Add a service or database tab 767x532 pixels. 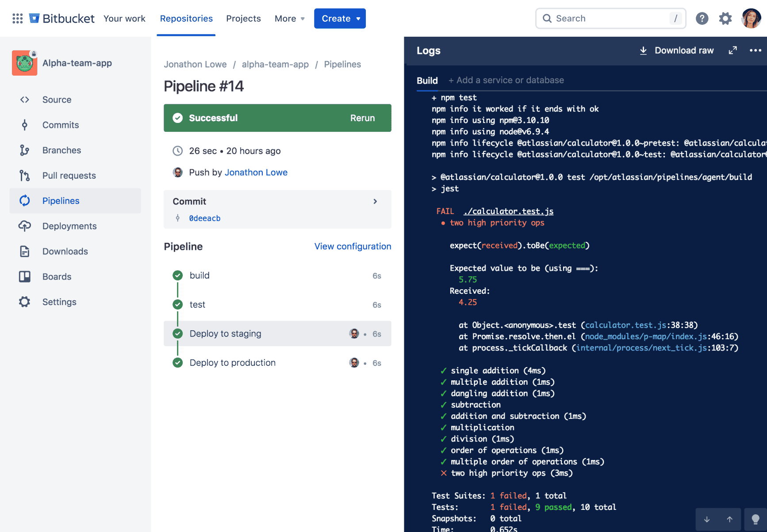pos(506,80)
